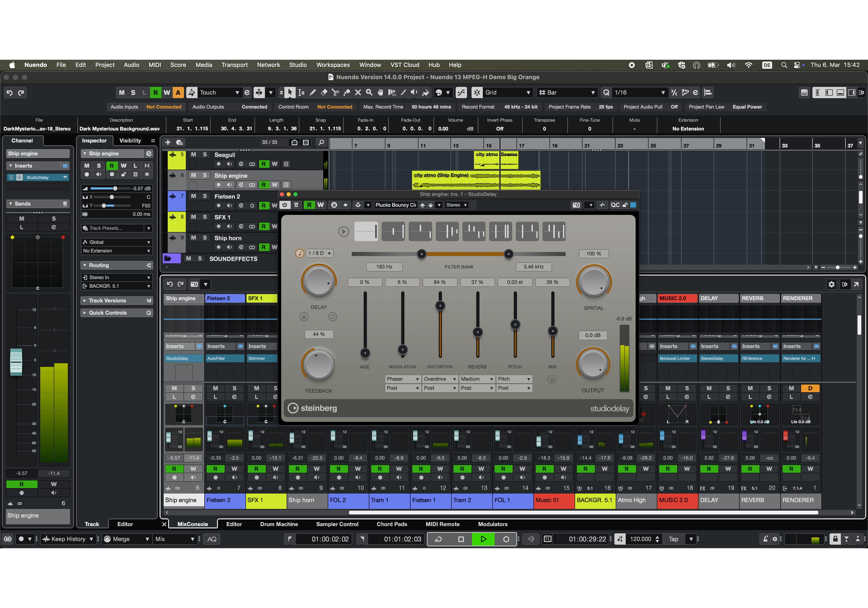Click the Redo arrow in main toolbar
868x608 pixels.
(21, 93)
